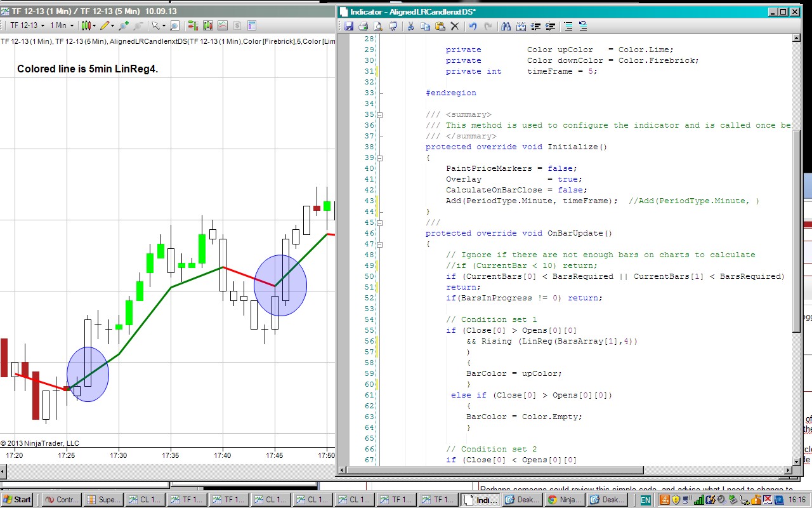Open chart Properties from the toolbar
This screenshot has height=508, width=812.
(x=251, y=25)
